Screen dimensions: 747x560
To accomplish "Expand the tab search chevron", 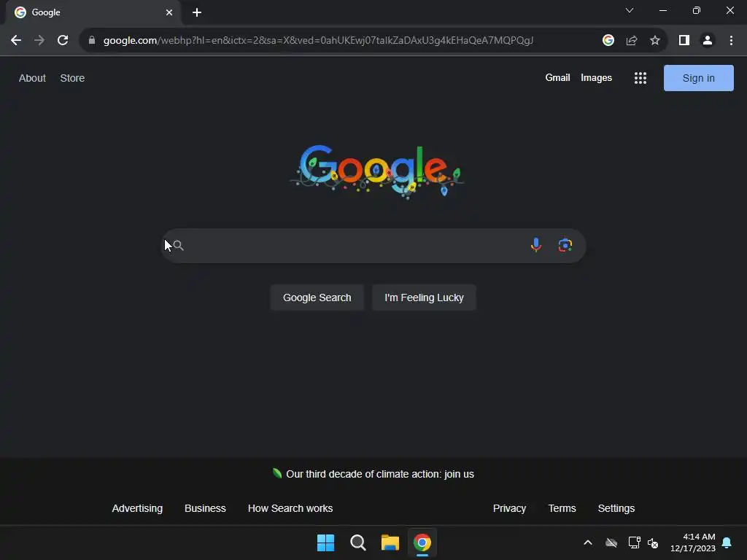I will coord(630,10).
